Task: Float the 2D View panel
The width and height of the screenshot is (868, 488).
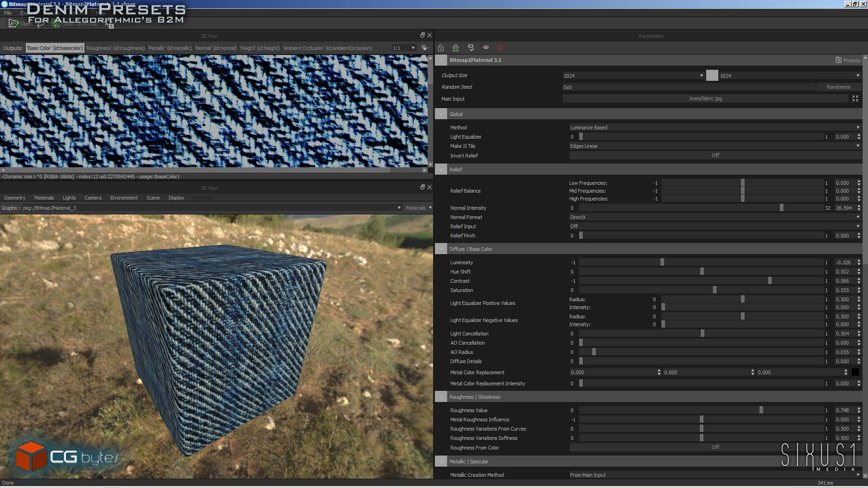Action: [x=423, y=35]
